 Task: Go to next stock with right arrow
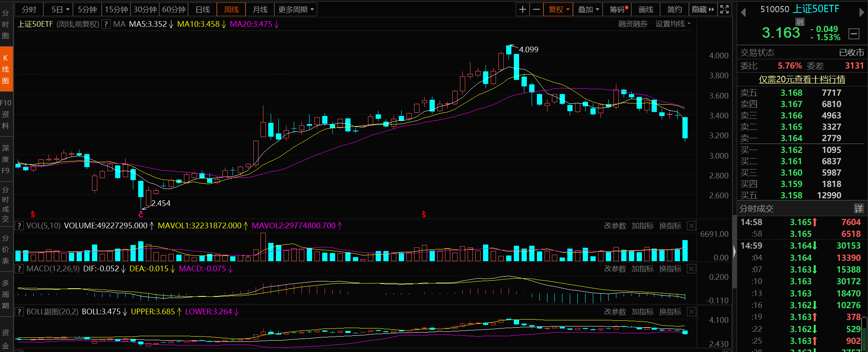pyautogui.click(x=862, y=13)
